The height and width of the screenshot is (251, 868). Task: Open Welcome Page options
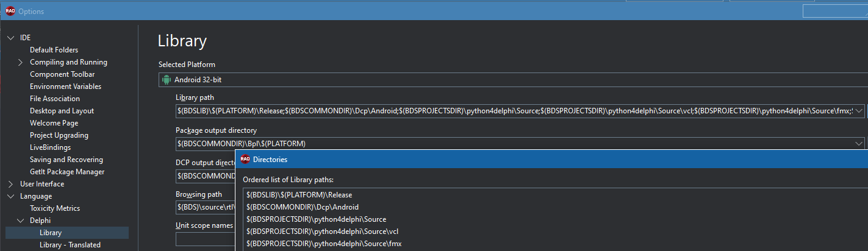54,123
